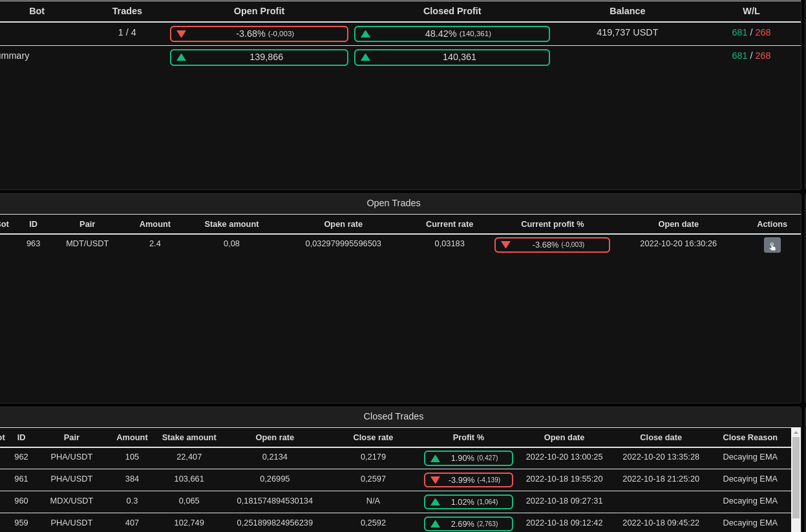Screen dimensions: 806x532
Task: Click amount 407 in Closed Trades
Action: (132, 523)
